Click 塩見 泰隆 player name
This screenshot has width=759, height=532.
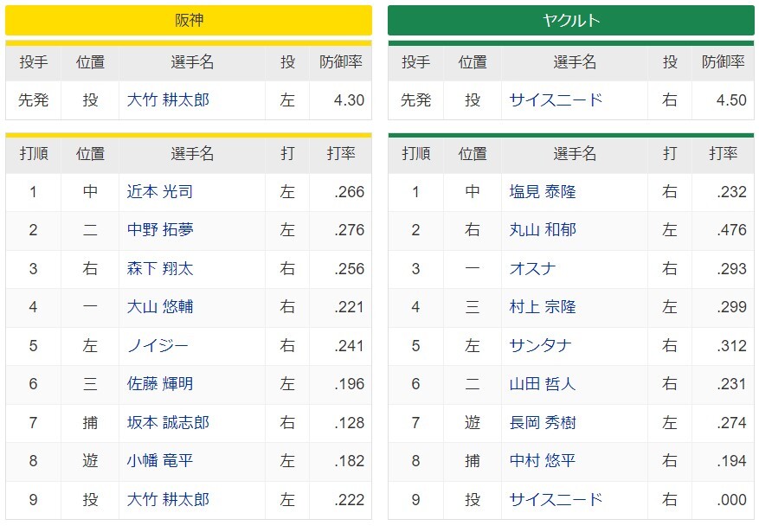click(543, 192)
